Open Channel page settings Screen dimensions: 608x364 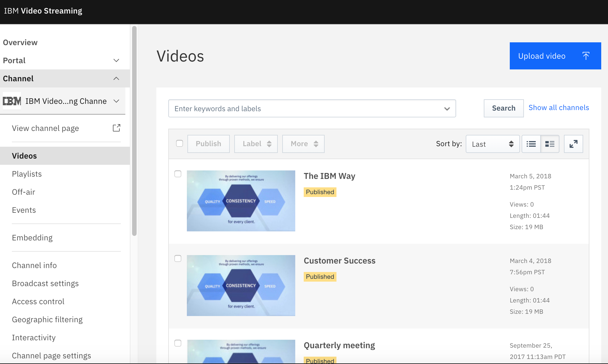[x=51, y=356]
